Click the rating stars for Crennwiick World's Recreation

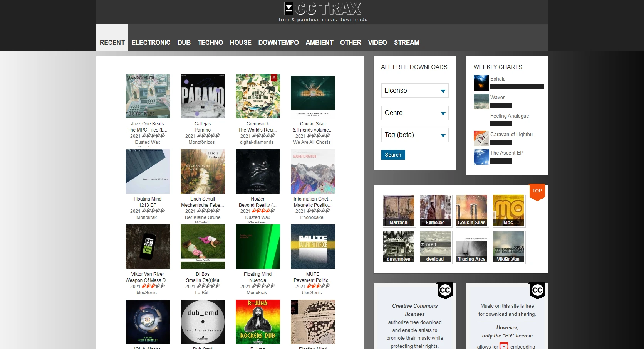[263, 136]
